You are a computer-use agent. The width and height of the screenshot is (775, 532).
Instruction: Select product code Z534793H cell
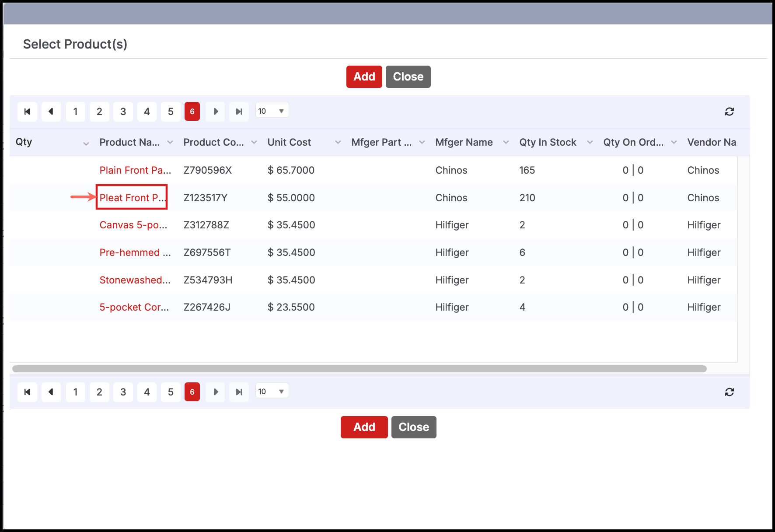coord(208,280)
